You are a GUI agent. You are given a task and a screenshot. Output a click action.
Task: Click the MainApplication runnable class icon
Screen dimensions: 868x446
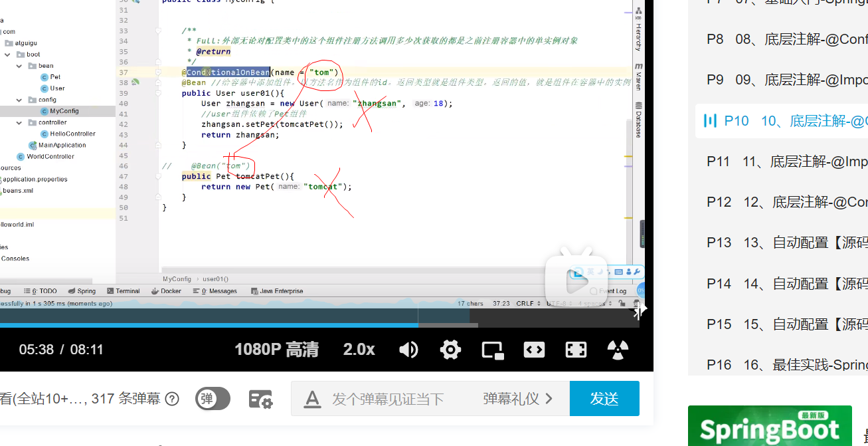(33, 145)
